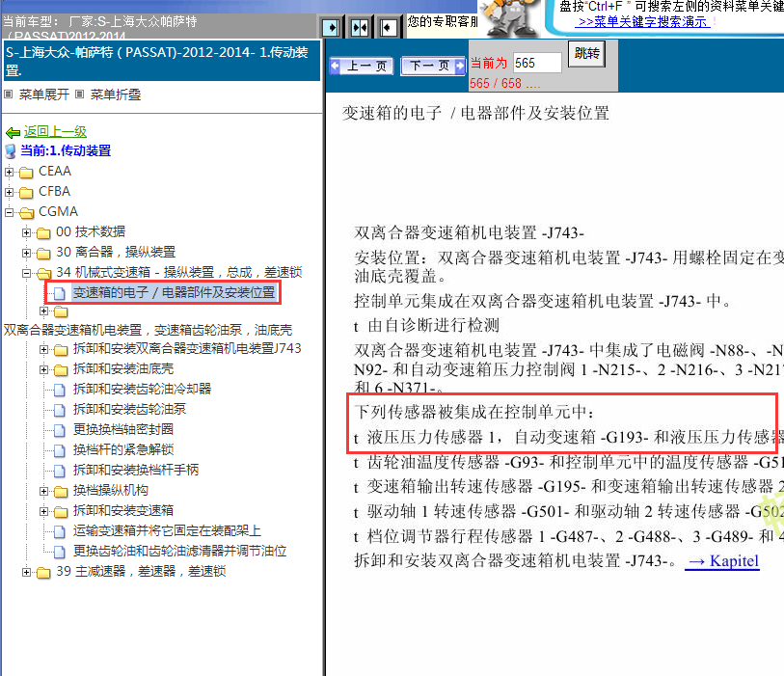Click document icon for 换档杆的紧急解锁
Screen dimensions: 784x676
pyautogui.click(x=59, y=450)
